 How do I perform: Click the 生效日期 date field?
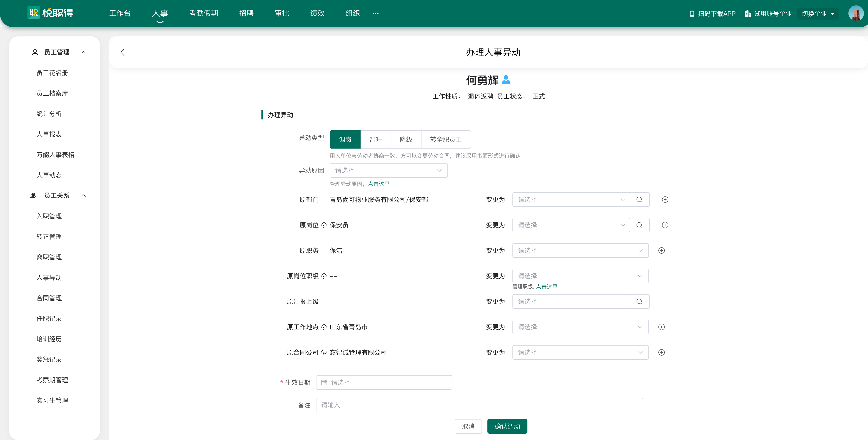[384, 383]
